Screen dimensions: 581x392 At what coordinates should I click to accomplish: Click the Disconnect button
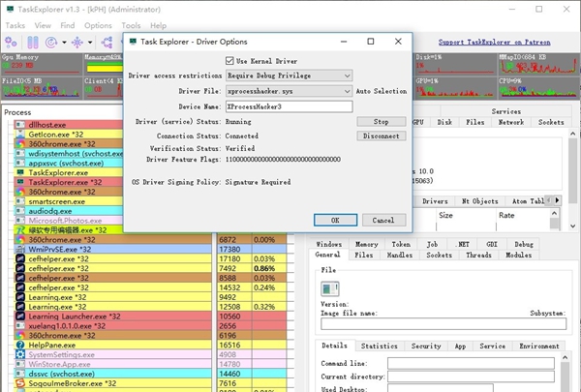click(382, 136)
